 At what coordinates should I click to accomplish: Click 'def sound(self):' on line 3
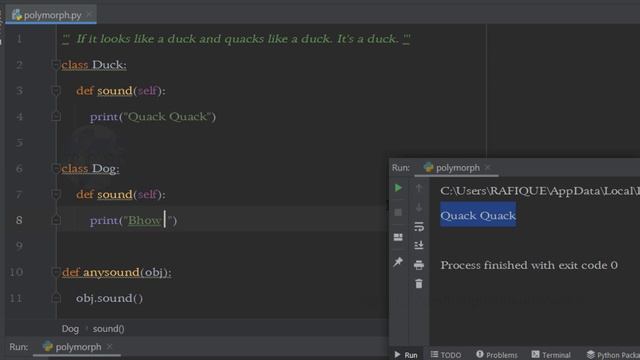click(121, 91)
